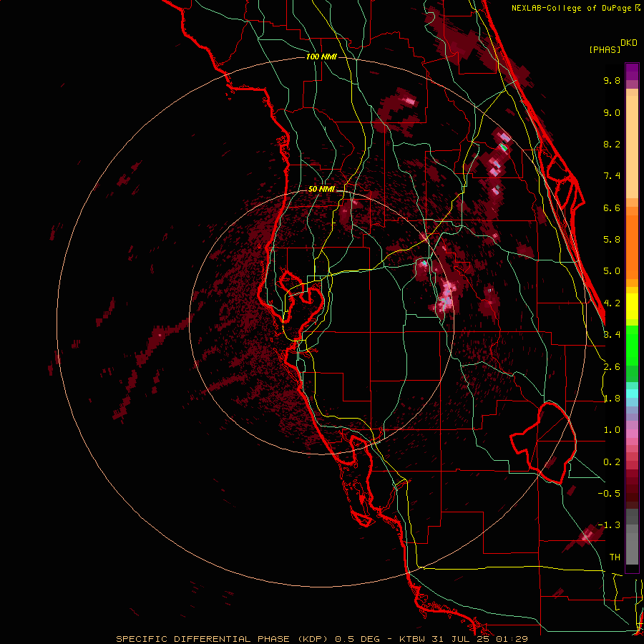Viewport: 644px width, 644px height.
Task: Click the 4.2 scale label
Action: point(612,303)
